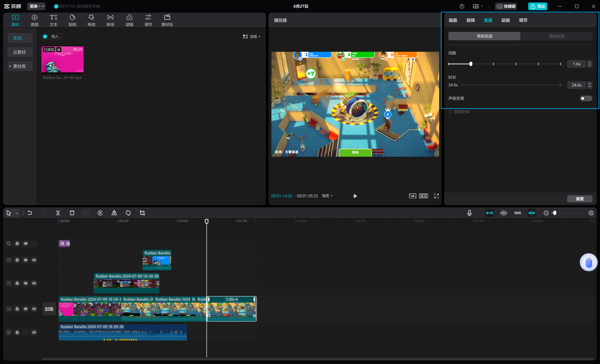Click the 时长 duration value stepper arrows
The height and width of the screenshot is (364, 600).
coord(589,85)
